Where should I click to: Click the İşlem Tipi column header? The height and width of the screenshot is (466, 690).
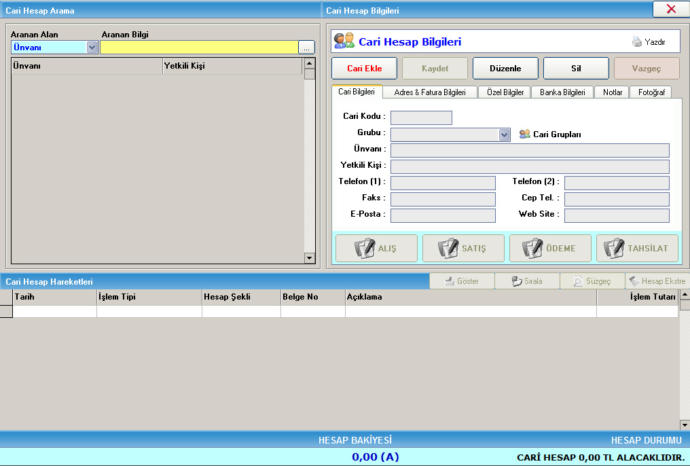click(149, 297)
